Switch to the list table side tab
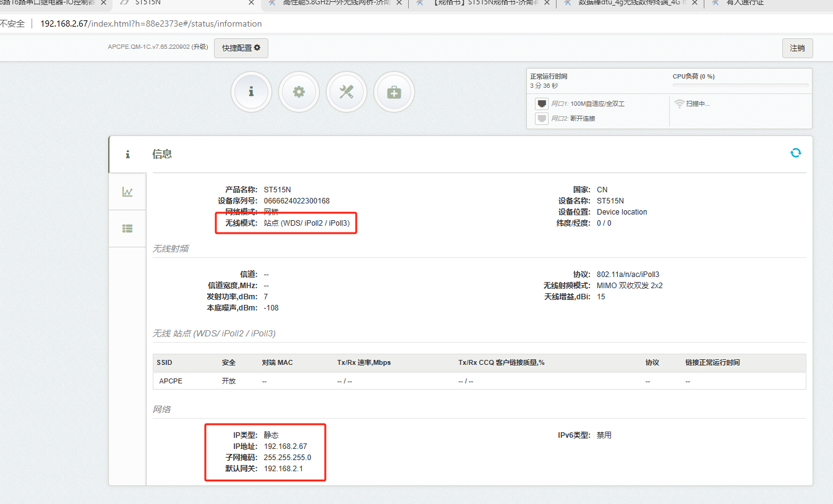Viewport: 833px width, 504px height. tap(127, 228)
